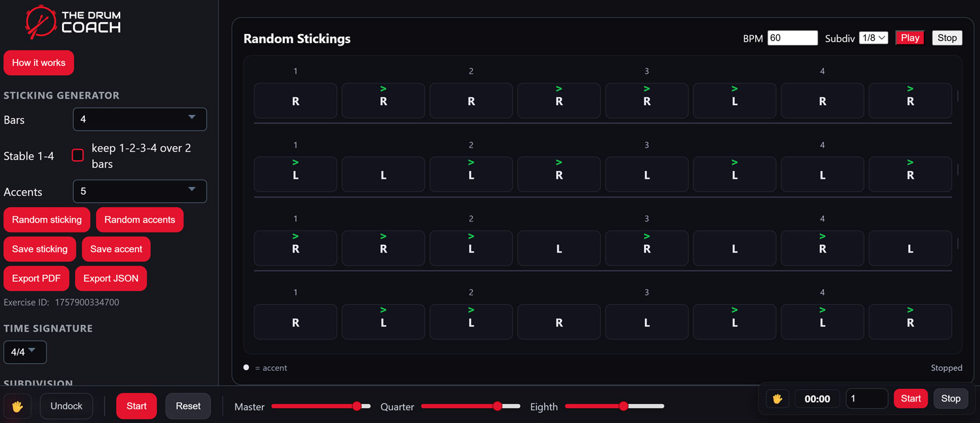This screenshot has width=980, height=423.
Task: Open the How it works panel
Action: tap(39, 63)
